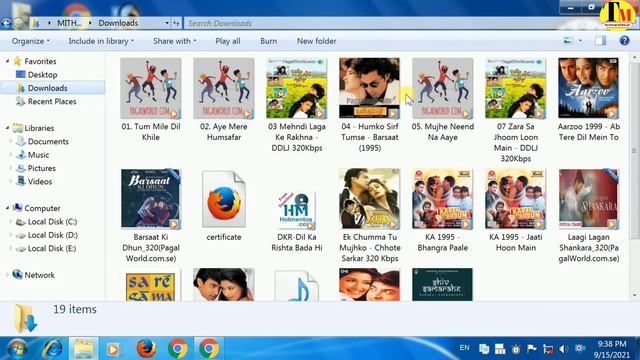Click the Burn button
The height and width of the screenshot is (360, 640).
tap(269, 41)
